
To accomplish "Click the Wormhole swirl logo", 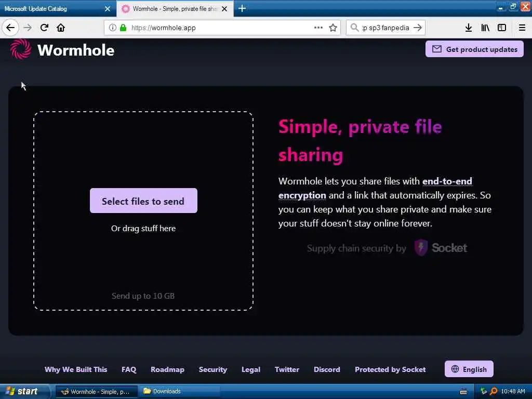I will pos(21,49).
